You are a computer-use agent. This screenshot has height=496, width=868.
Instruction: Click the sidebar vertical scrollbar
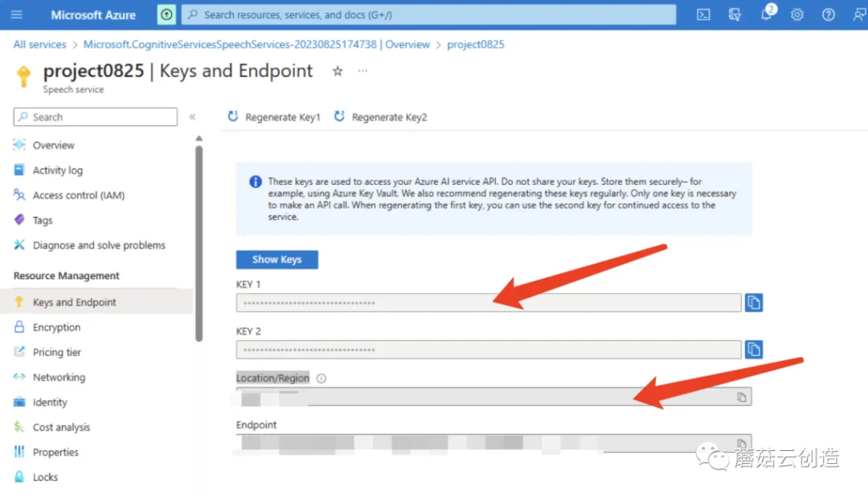[x=199, y=242]
